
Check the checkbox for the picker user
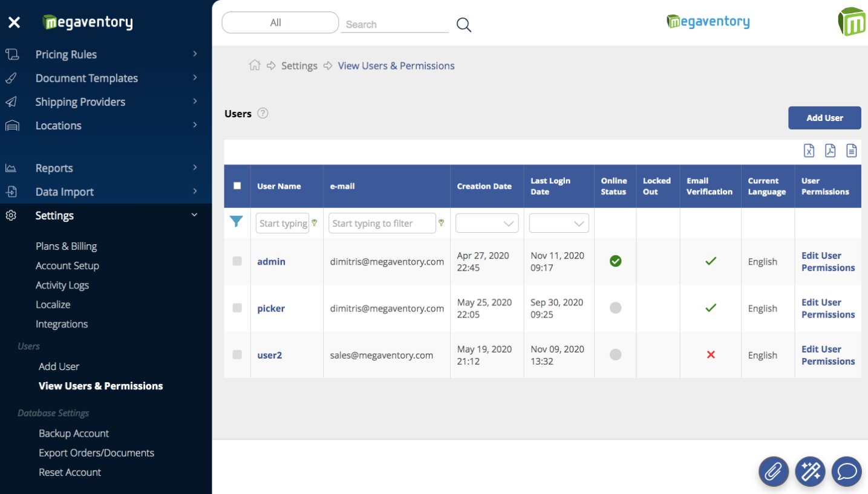[x=237, y=308]
